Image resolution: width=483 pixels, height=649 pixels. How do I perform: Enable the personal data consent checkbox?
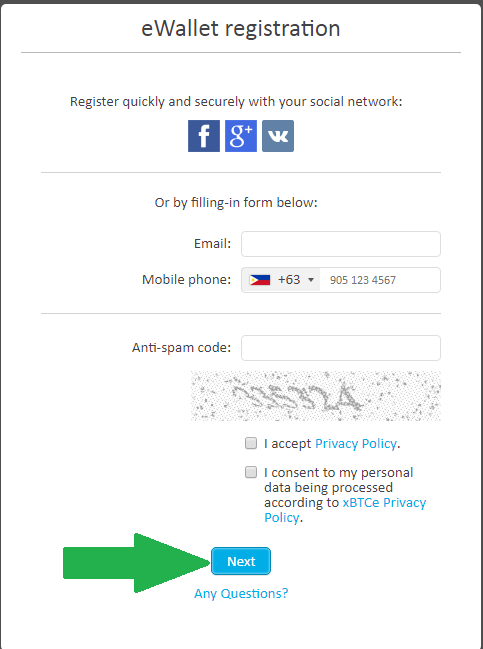(x=251, y=472)
